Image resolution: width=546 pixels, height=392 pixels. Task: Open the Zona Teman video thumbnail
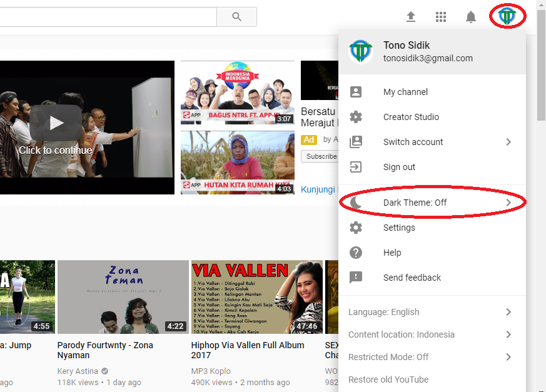(123, 297)
